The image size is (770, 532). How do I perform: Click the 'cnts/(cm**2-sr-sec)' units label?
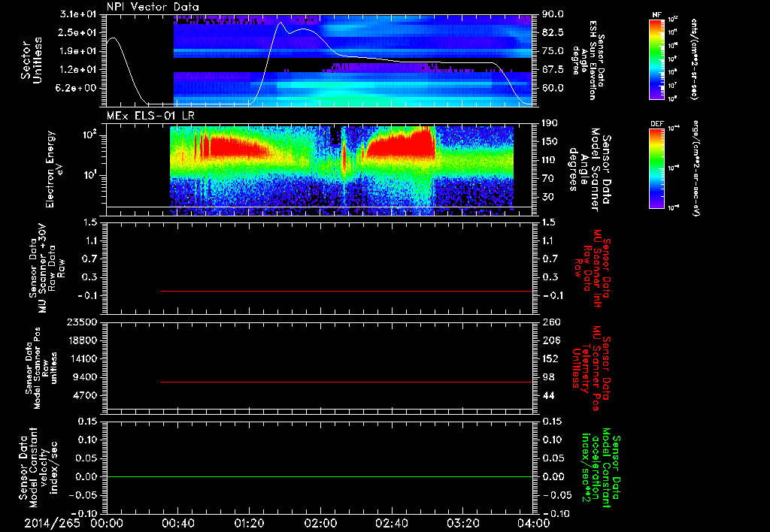(694, 59)
